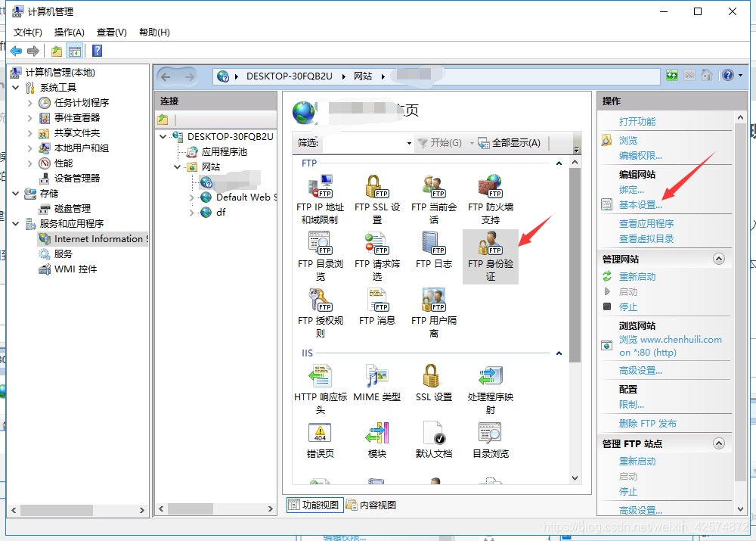The image size is (756, 541).
Task: Open the 操作(A) menu
Action: click(x=69, y=33)
